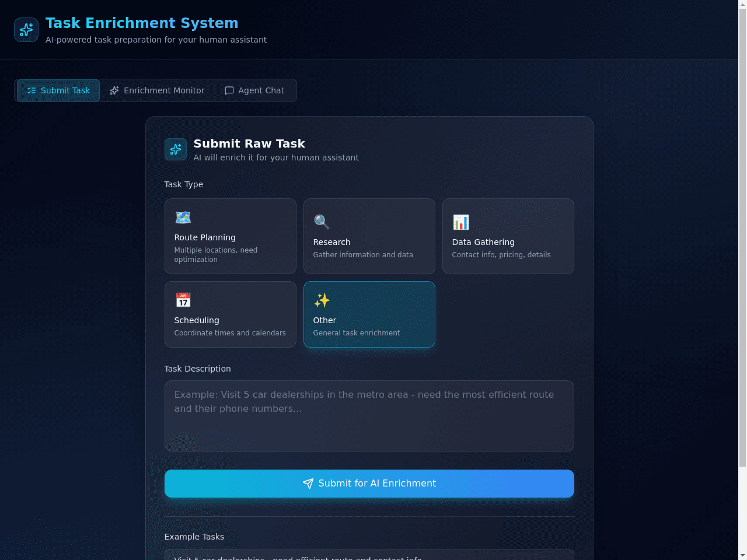Image resolution: width=747 pixels, height=560 pixels.
Task: Click the 'AI-powered task preparation' subtitle
Action: pos(156,40)
